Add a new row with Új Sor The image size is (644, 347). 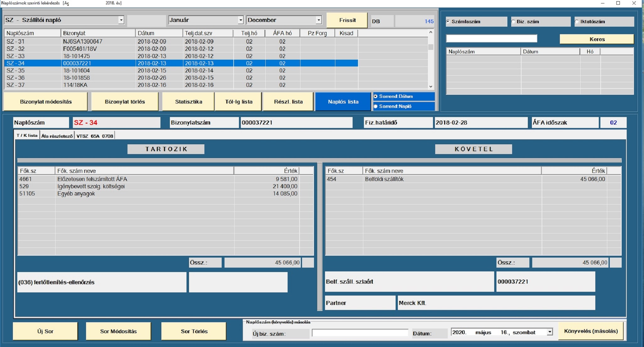click(x=45, y=331)
